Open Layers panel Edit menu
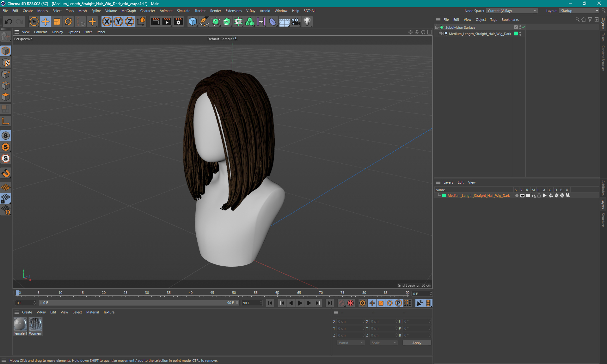 [460, 182]
